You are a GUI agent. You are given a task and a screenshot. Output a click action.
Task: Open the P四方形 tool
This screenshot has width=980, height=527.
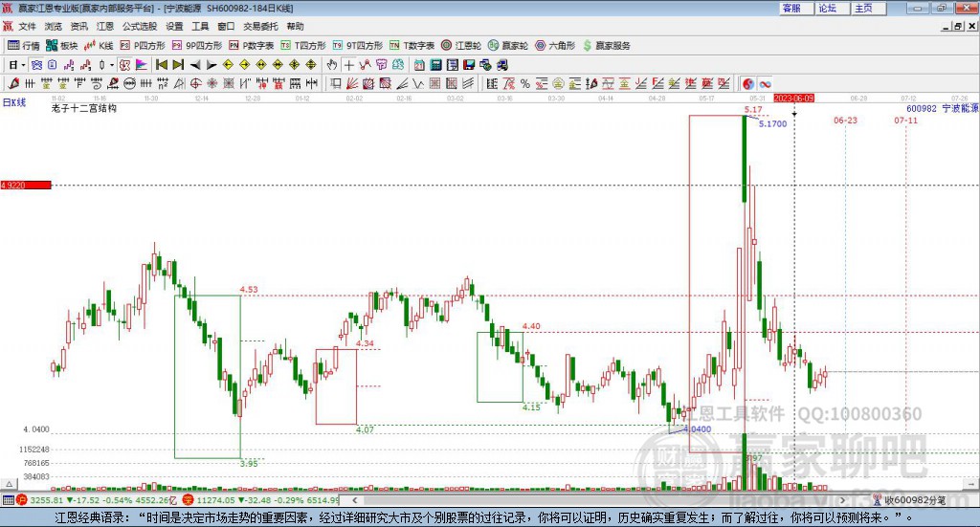click(143, 46)
